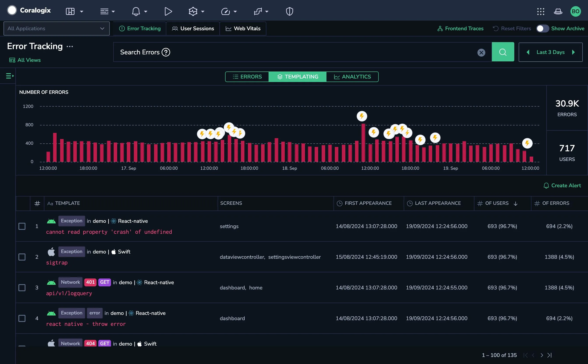Click lightning marker above the tallest 12:00 bar
Screen dimensions: 588x364
click(362, 116)
